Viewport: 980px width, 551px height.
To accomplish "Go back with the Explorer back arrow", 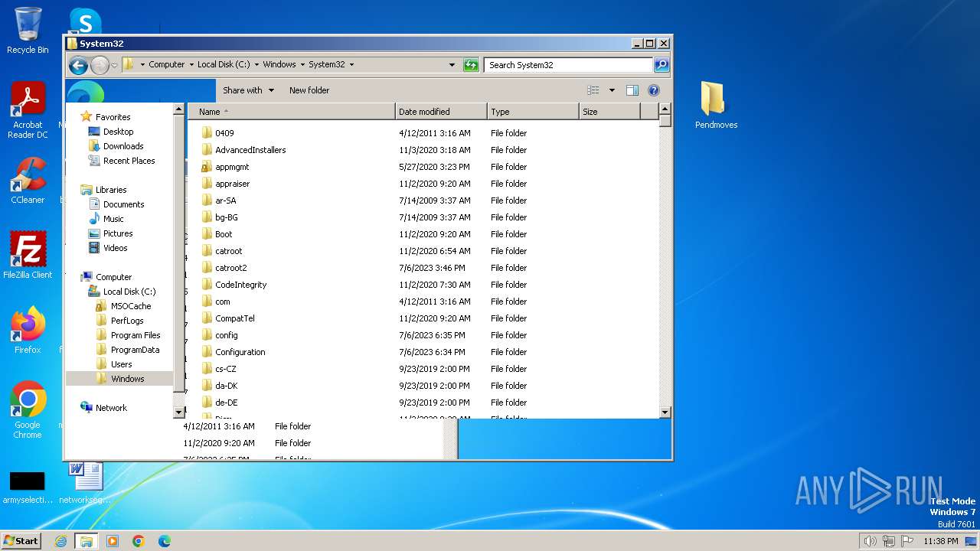I will coord(78,65).
